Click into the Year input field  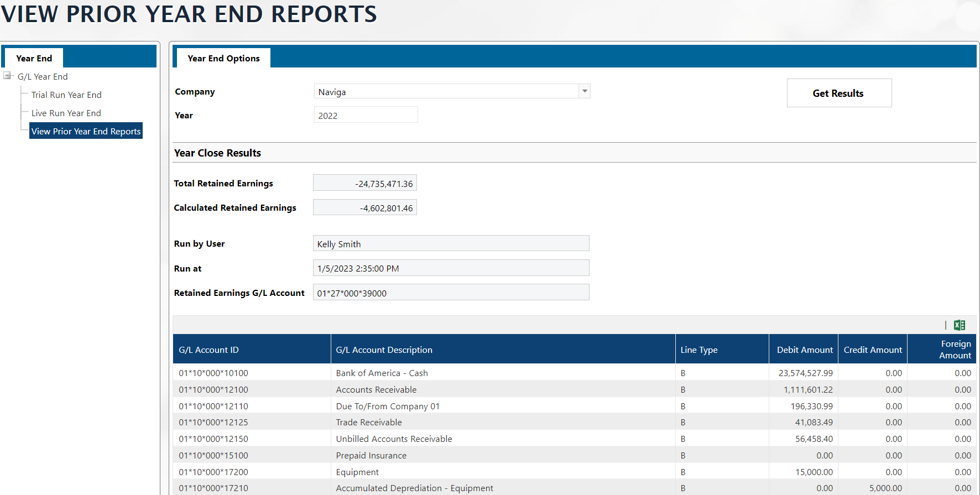[365, 116]
